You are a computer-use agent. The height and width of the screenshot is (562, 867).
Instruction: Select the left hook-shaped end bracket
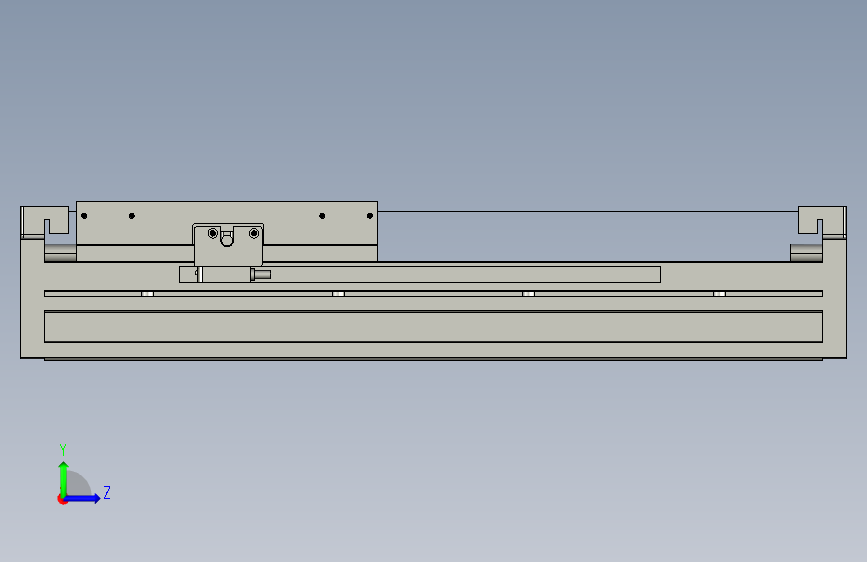(45, 221)
